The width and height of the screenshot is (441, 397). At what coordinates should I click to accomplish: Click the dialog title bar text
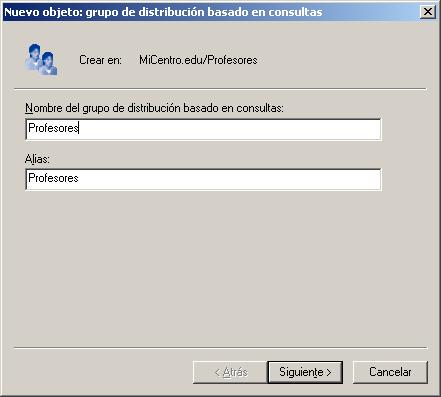tap(163, 12)
